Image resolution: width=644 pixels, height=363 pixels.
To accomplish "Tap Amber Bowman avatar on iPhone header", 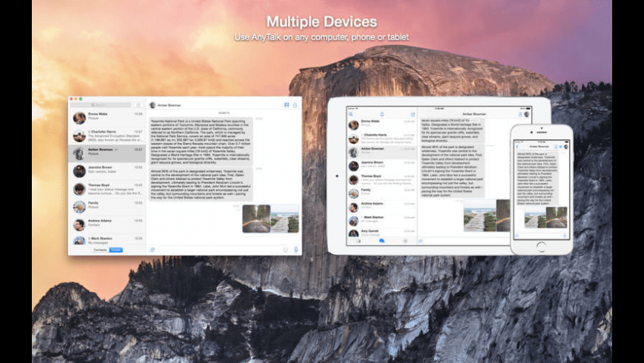I will coord(566,147).
